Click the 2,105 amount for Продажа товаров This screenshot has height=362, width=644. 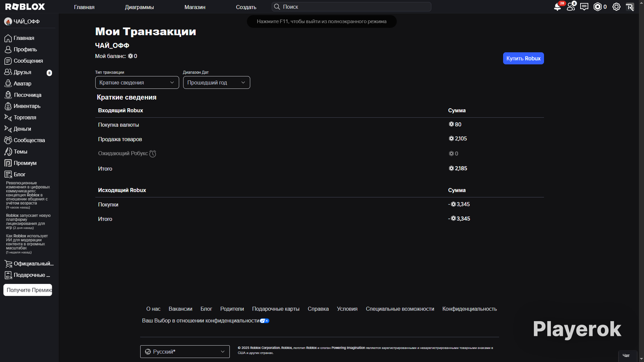pyautogui.click(x=458, y=139)
